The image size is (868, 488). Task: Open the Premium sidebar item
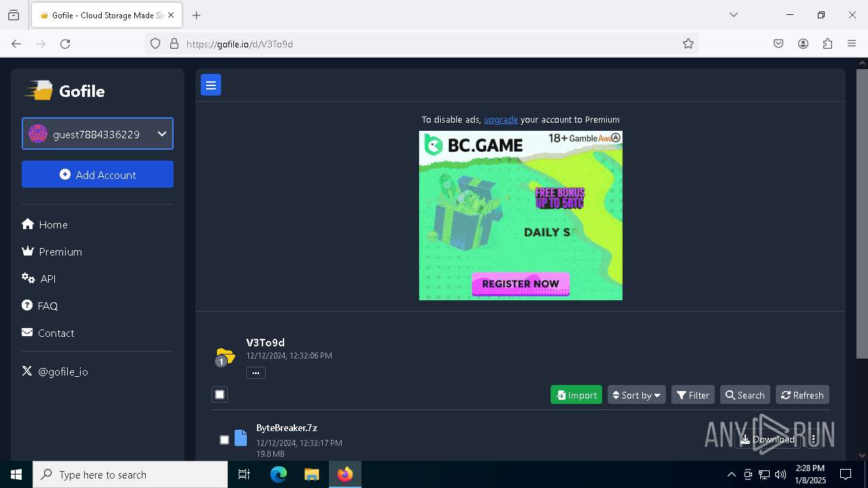(52, 251)
